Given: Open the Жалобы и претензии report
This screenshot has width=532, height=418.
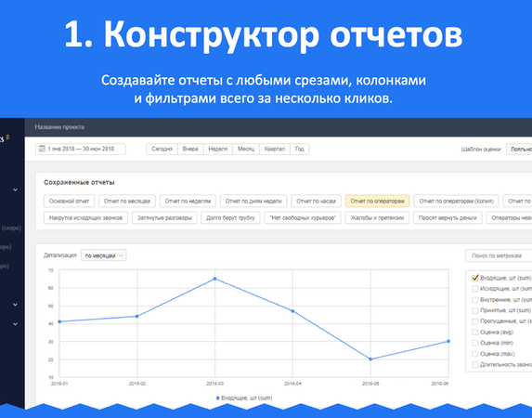Looking at the screenshot, I should pyautogui.click(x=377, y=217).
